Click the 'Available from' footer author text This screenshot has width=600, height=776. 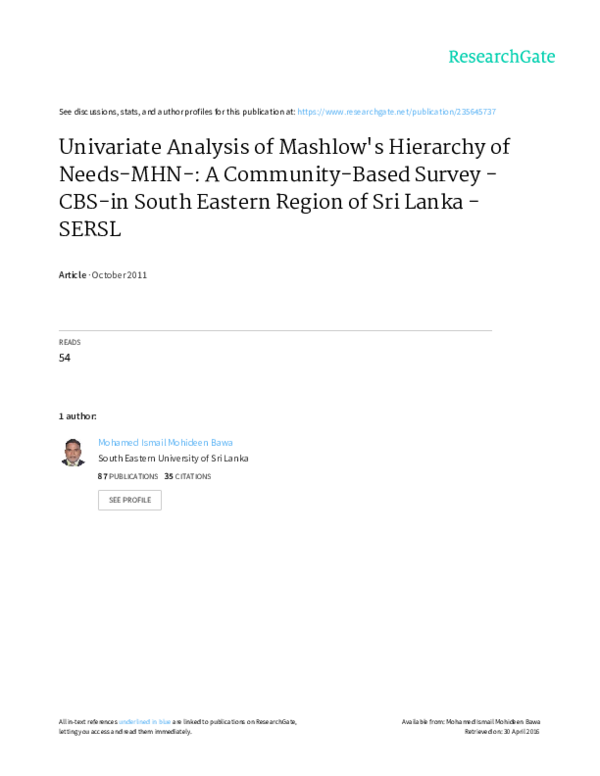pos(471,722)
